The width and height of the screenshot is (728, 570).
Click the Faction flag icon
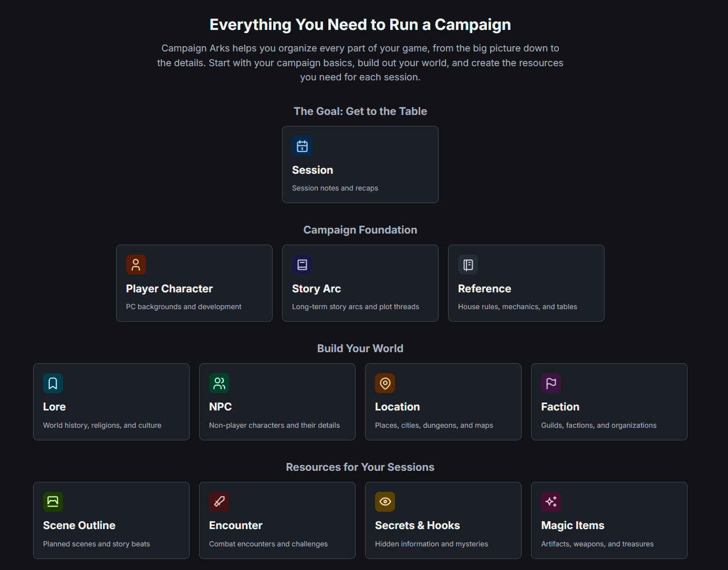click(x=551, y=384)
